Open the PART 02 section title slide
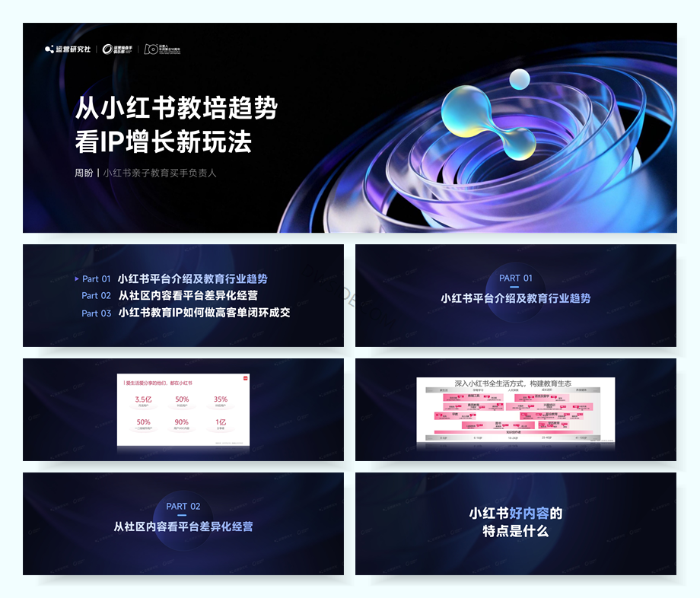The height and width of the screenshot is (598, 700). (x=183, y=523)
